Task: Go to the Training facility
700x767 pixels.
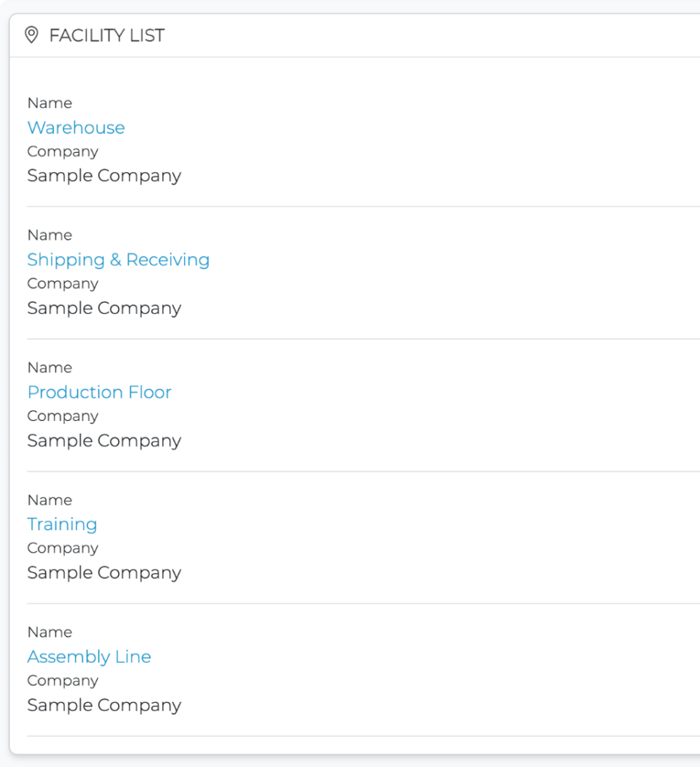Action: (62, 524)
